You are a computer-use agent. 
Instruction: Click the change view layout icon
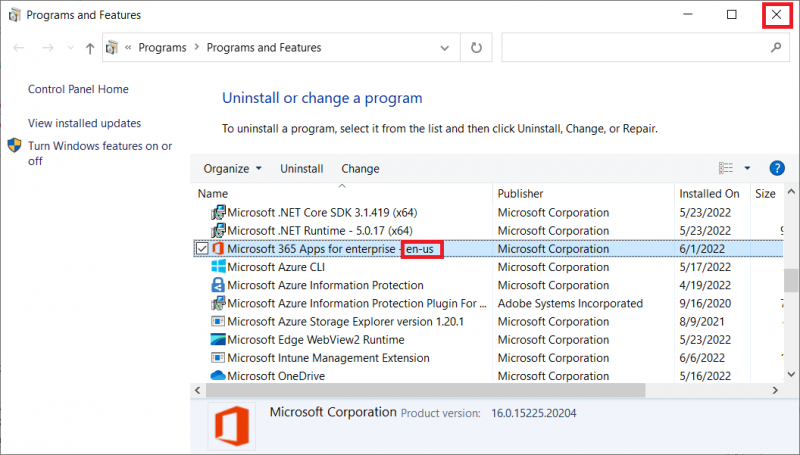pos(726,168)
